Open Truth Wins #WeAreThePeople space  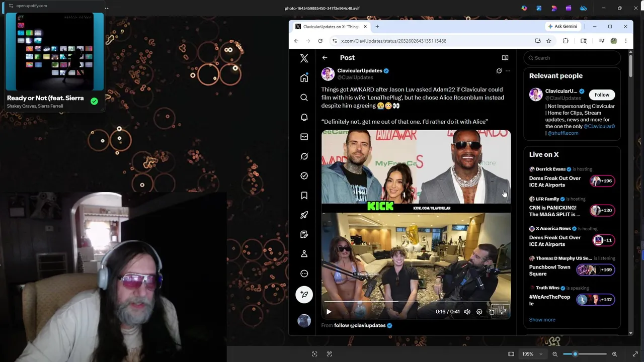coord(572,297)
